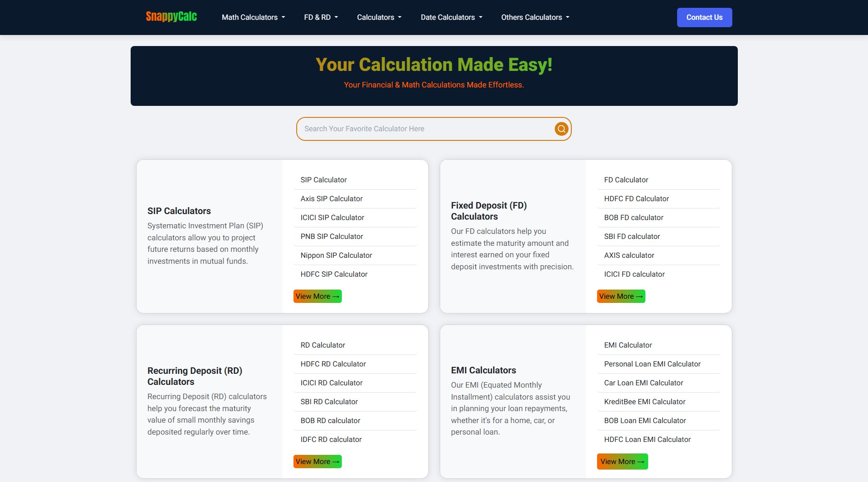This screenshot has width=868, height=482.
Task: Open the HDFC FD Calculator link
Action: click(636, 199)
